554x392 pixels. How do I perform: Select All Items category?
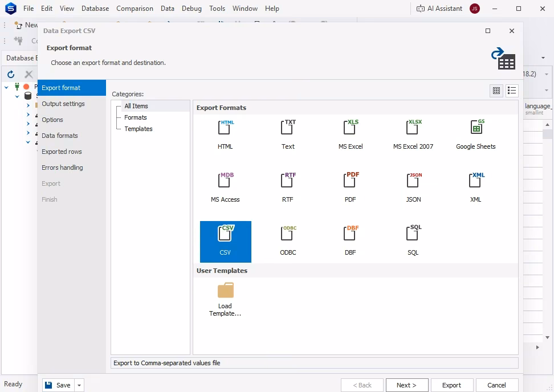tap(136, 106)
